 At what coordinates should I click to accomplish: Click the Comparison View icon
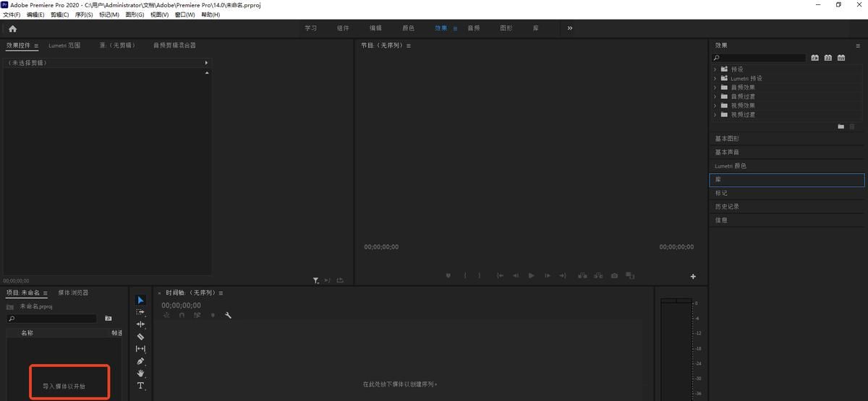coord(630,275)
